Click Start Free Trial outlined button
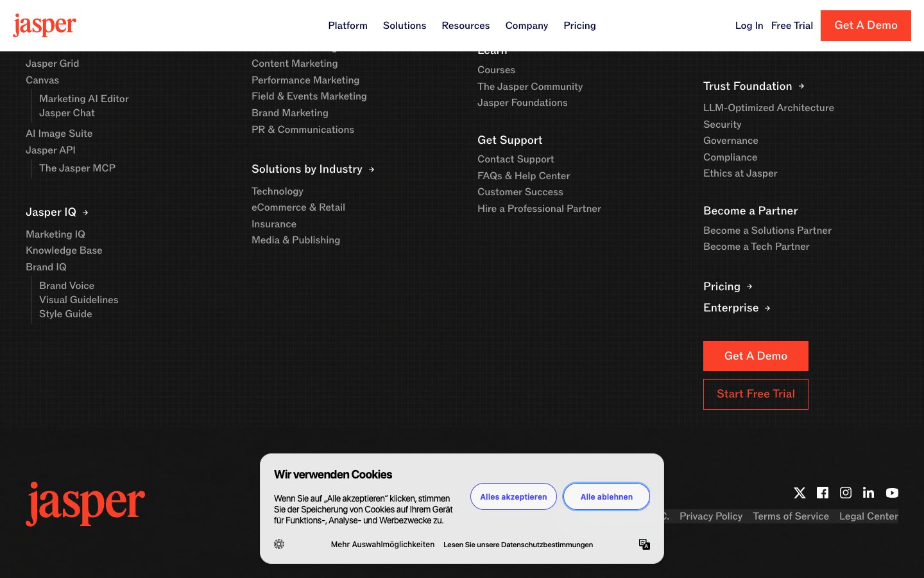924x578 pixels. (755, 394)
